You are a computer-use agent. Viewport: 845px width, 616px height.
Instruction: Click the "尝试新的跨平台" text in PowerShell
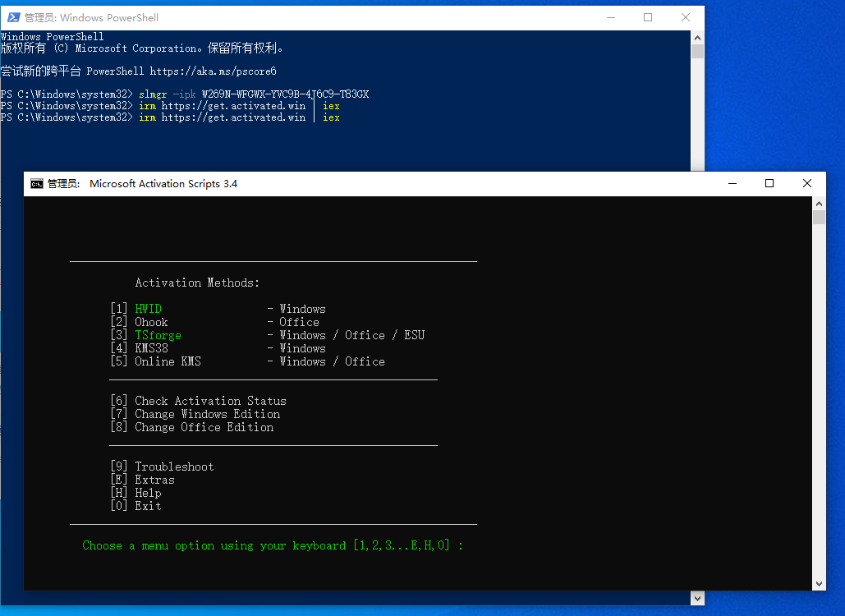40,71
